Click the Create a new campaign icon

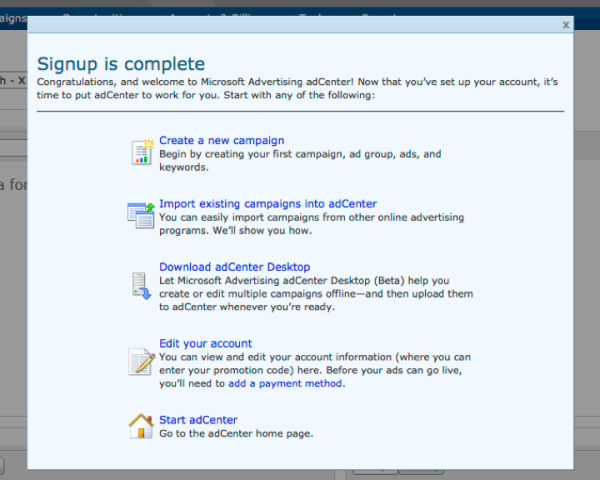(x=142, y=152)
